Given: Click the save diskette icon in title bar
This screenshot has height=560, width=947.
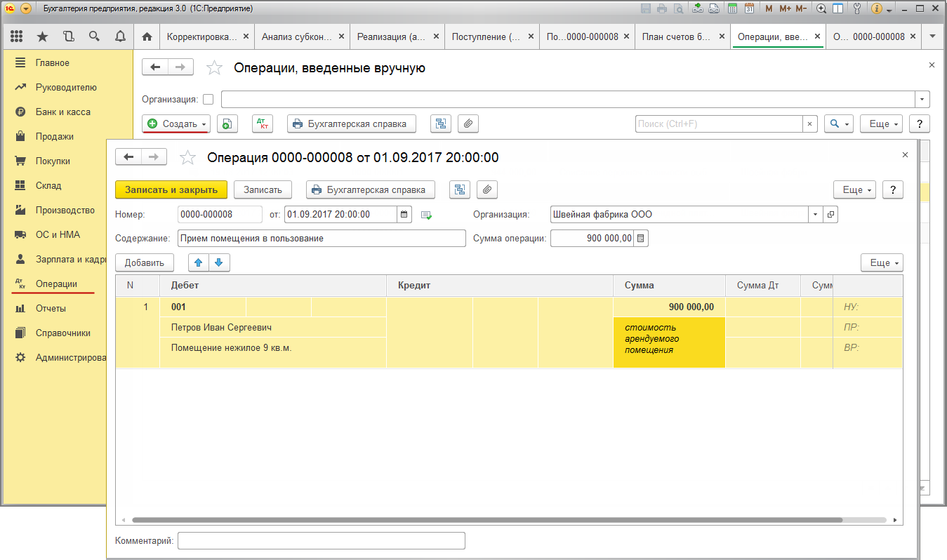Looking at the screenshot, I should click(647, 8).
